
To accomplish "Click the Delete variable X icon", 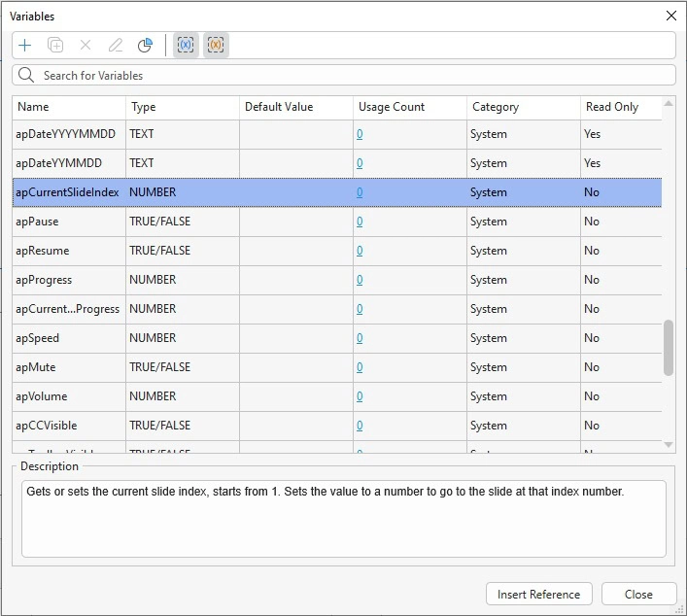I will click(x=86, y=46).
